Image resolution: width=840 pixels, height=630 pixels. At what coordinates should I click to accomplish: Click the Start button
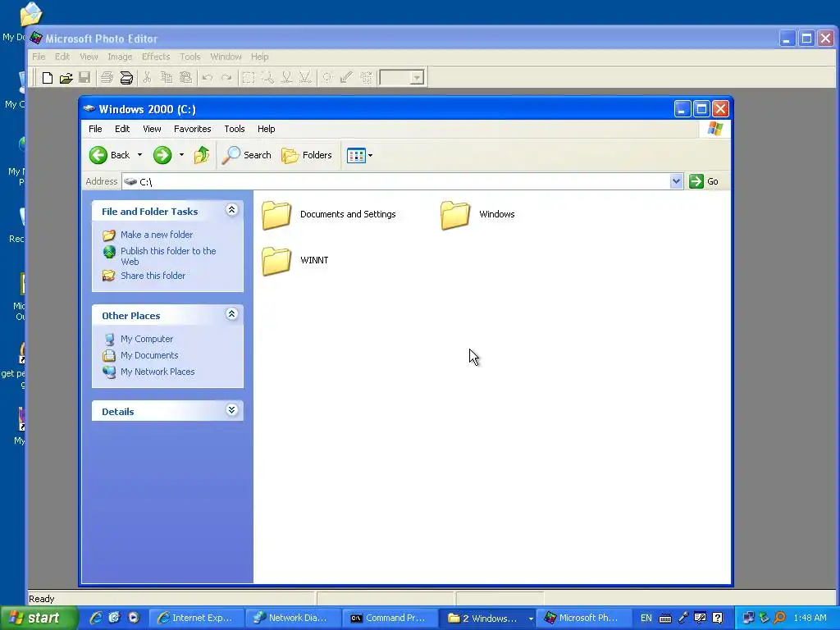click(38, 619)
